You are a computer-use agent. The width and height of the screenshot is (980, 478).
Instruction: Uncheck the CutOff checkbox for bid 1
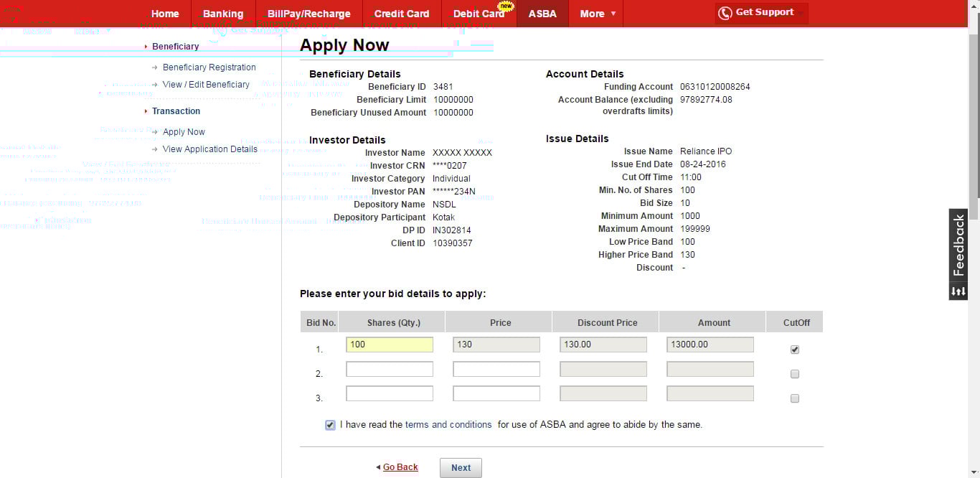click(x=794, y=350)
